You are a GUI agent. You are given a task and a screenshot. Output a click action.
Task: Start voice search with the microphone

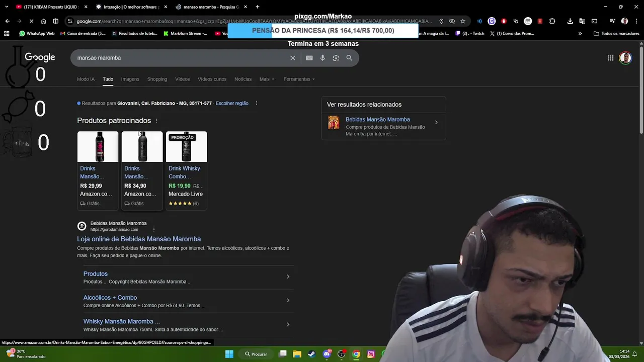[x=323, y=58]
